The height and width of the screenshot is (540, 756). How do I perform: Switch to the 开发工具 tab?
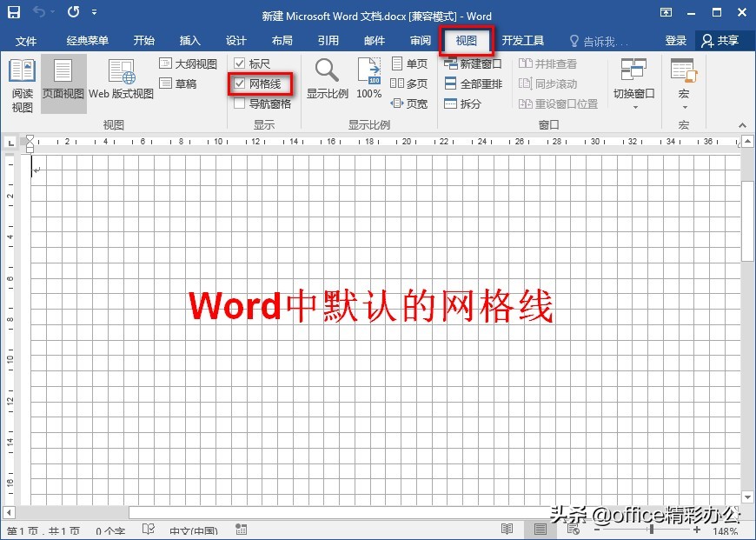[522, 41]
